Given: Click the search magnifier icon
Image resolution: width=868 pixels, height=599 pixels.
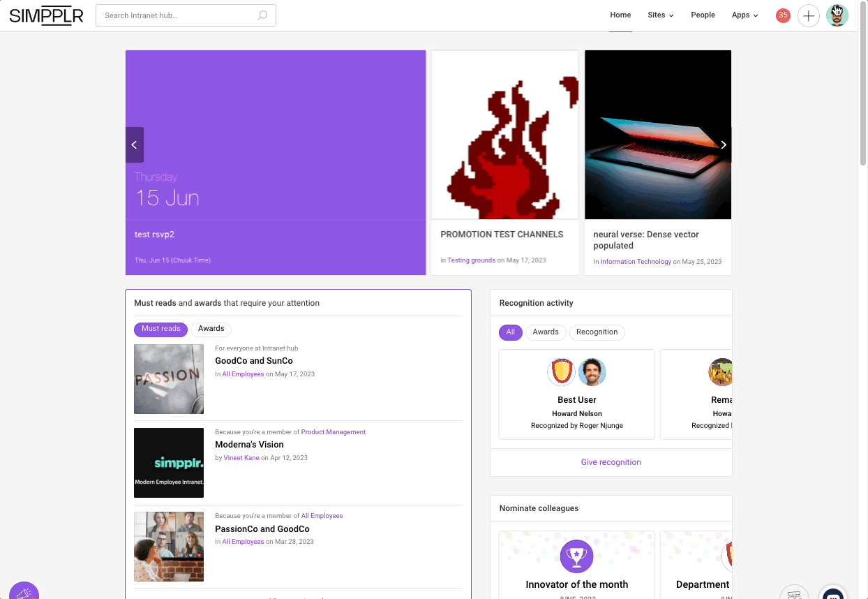Looking at the screenshot, I should (x=262, y=15).
